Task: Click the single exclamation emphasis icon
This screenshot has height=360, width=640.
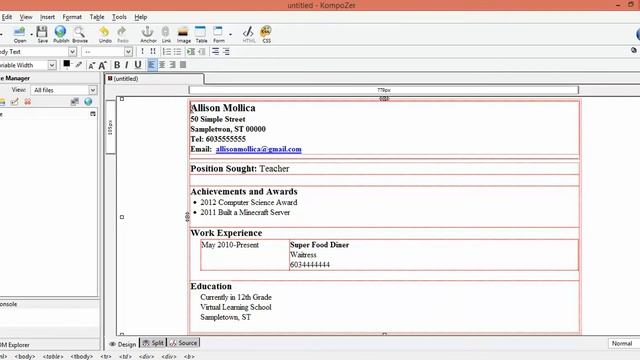Action: click(x=142, y=51)
